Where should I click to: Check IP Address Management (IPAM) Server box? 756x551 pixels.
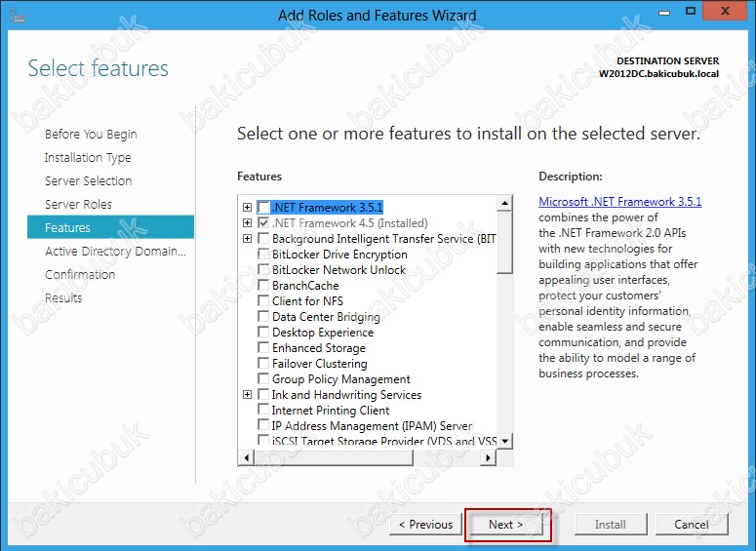263,425
